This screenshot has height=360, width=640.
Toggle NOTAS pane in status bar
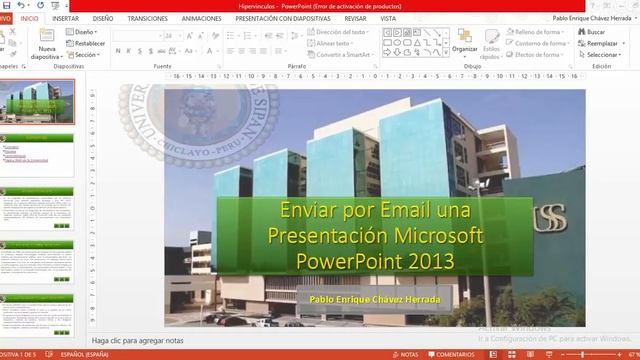[405, 355]
